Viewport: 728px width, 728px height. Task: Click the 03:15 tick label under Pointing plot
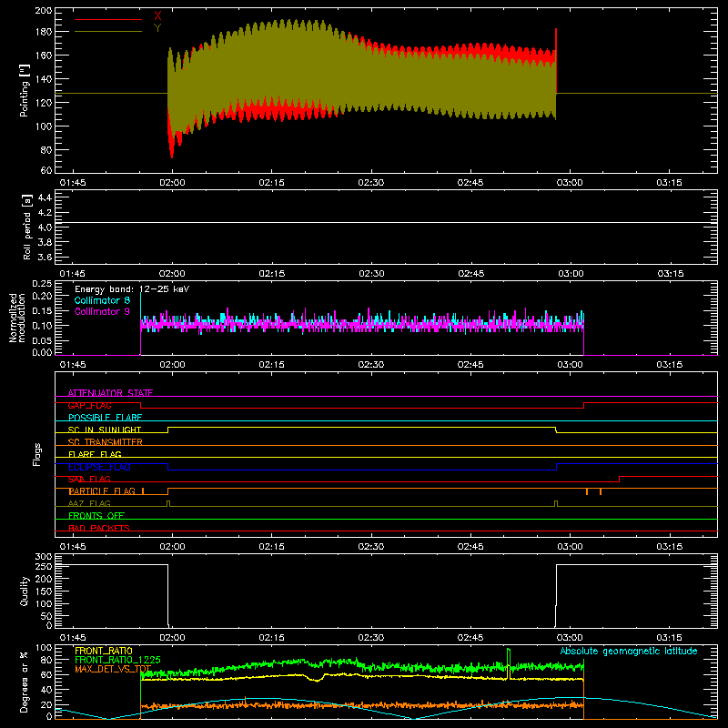pos(669,183)
